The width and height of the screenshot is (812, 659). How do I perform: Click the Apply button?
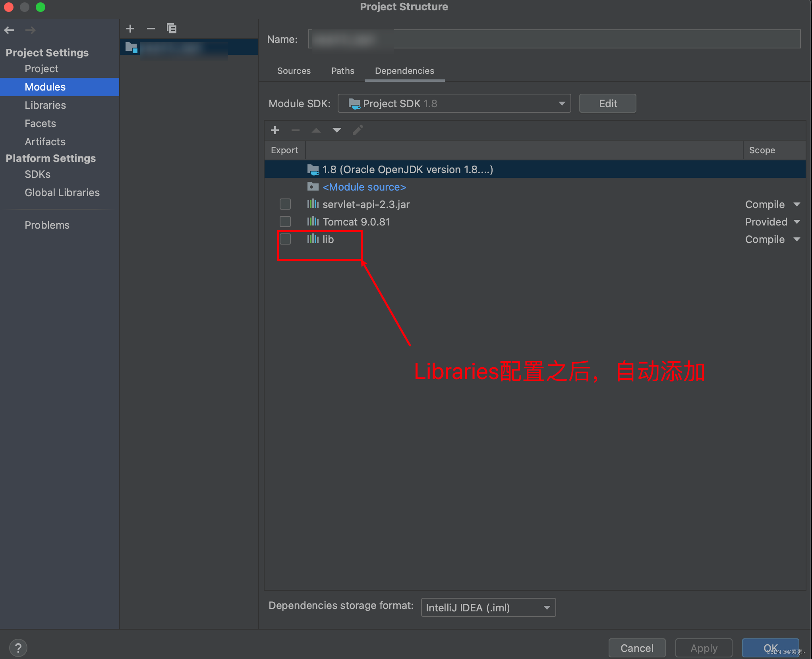704,648
